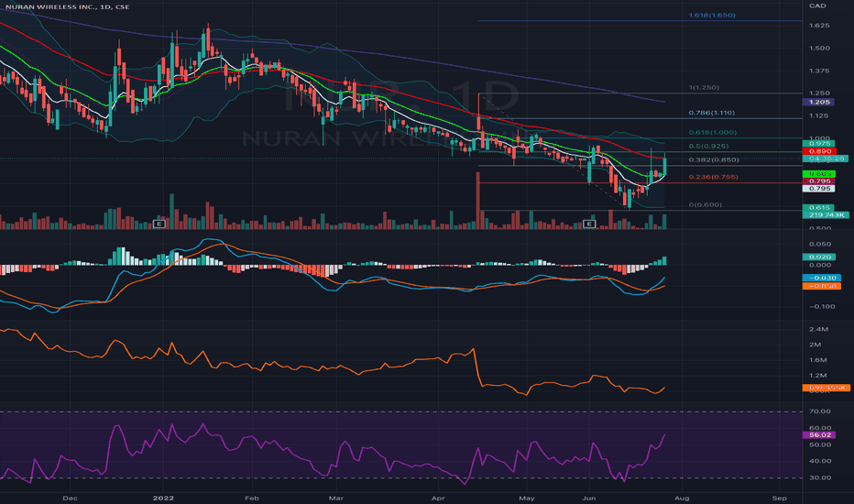854x504 pixels.
Task: Click the 219.743K volume tag
Action: point(826,214)
